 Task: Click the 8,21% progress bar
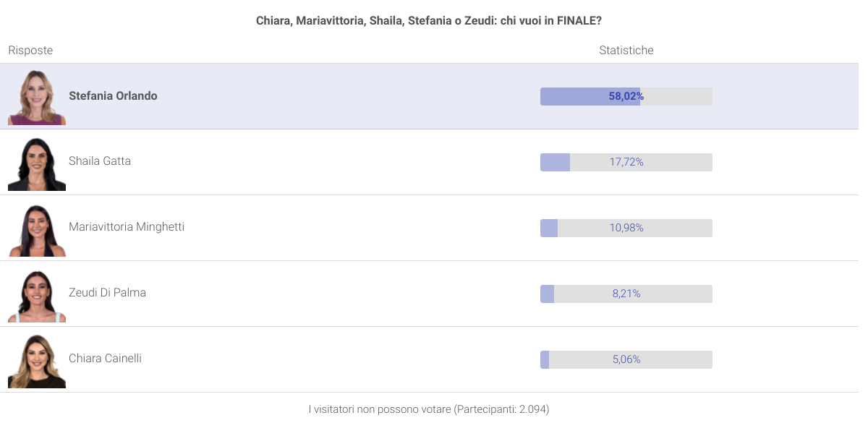click(x=626, y=294)
